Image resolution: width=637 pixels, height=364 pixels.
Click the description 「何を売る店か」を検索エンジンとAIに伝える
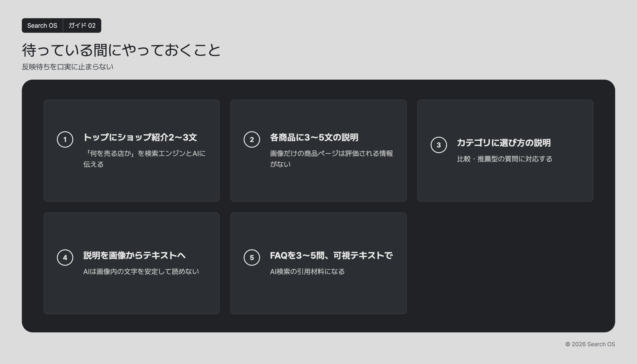(x=144, y=159)
